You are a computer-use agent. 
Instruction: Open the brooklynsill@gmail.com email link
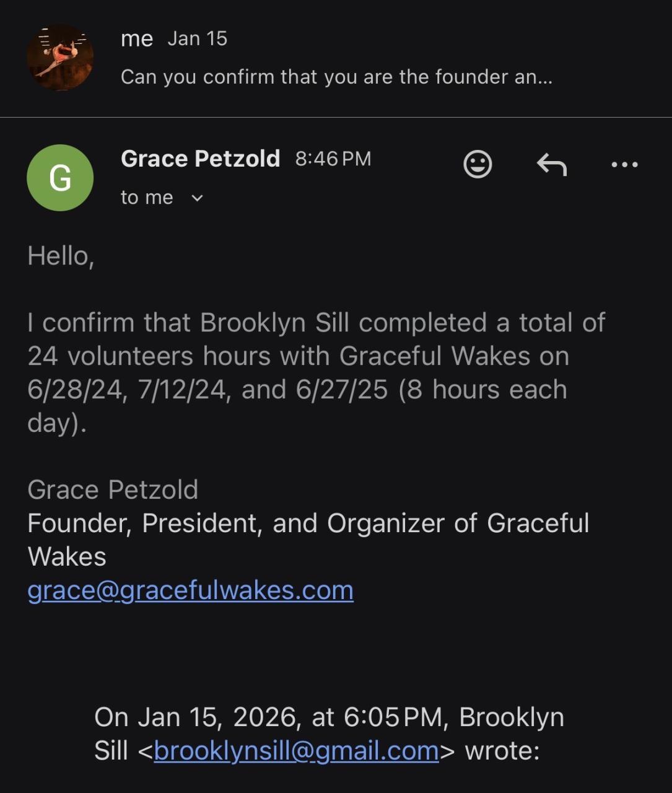[x=296, y=751]
